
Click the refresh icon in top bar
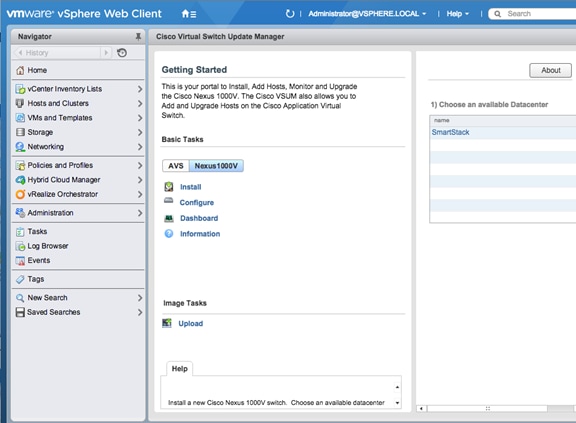pos(290,14)
